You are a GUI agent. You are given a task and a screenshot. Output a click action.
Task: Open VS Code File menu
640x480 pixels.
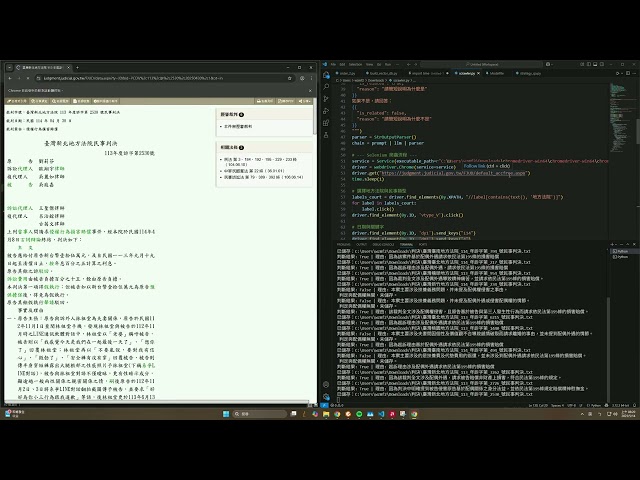[x=333, y=64]
